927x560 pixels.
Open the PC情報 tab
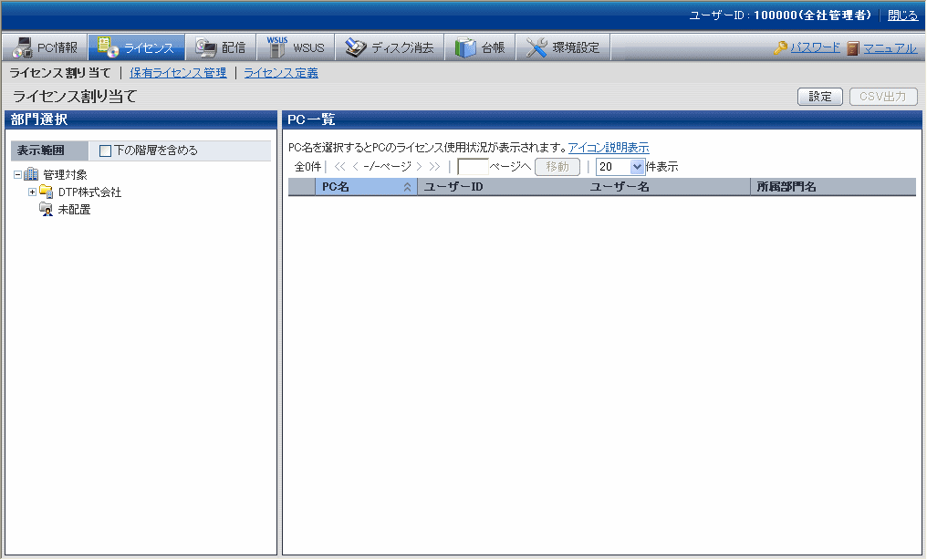click(x=45, y=47)
